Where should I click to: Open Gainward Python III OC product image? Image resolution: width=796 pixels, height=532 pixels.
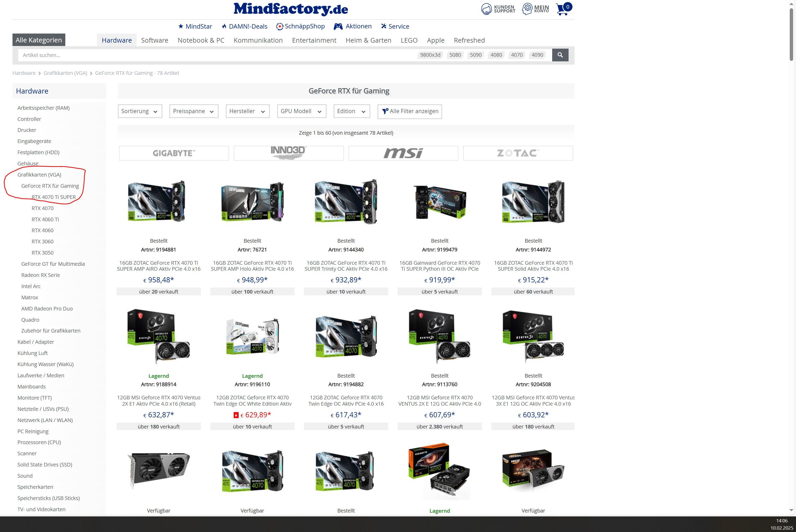pyautogui.click(x=440, y=201)
